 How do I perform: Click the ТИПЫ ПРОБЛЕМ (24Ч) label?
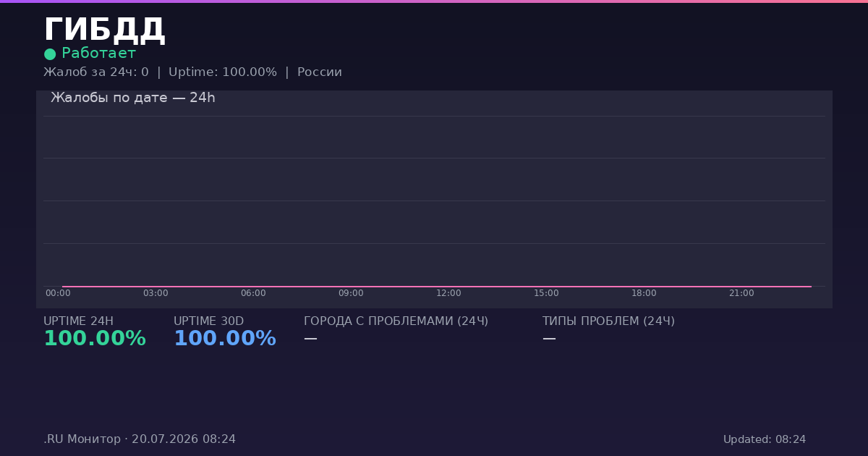tap(608, 321)
